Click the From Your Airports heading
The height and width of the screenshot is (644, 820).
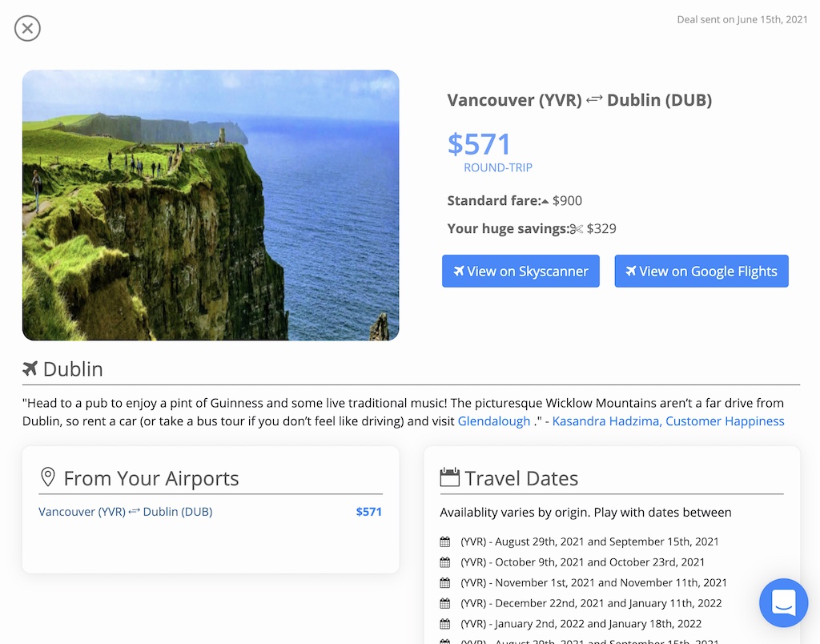(151, 478)
